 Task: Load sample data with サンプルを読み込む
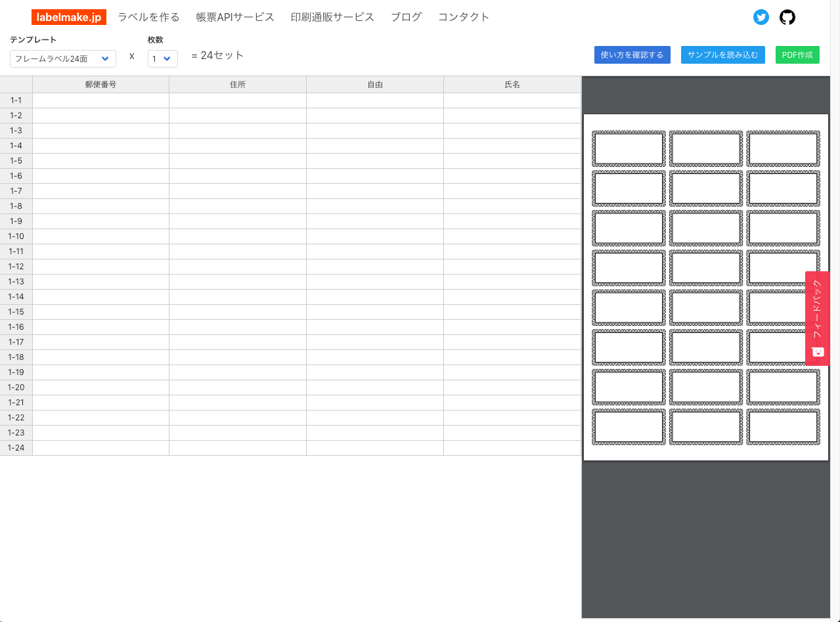click(722, 55)
